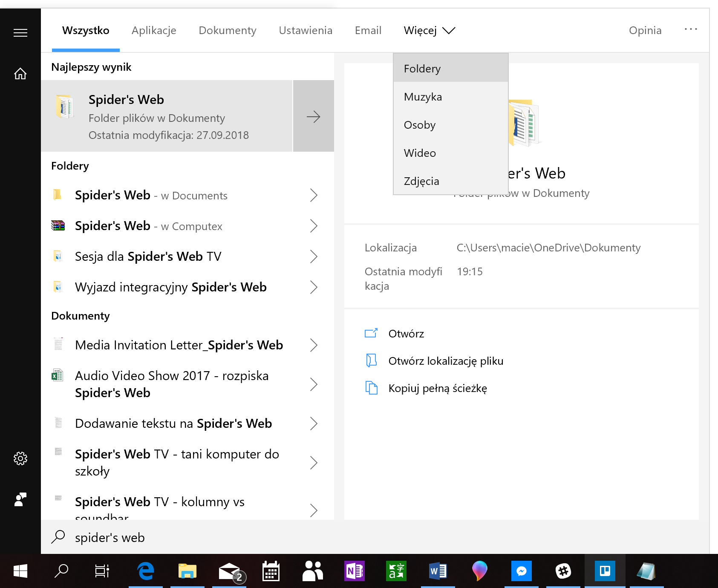
Task: Expand chevron for Spider's Web w Computex
Action: click(x=314, y=226)
